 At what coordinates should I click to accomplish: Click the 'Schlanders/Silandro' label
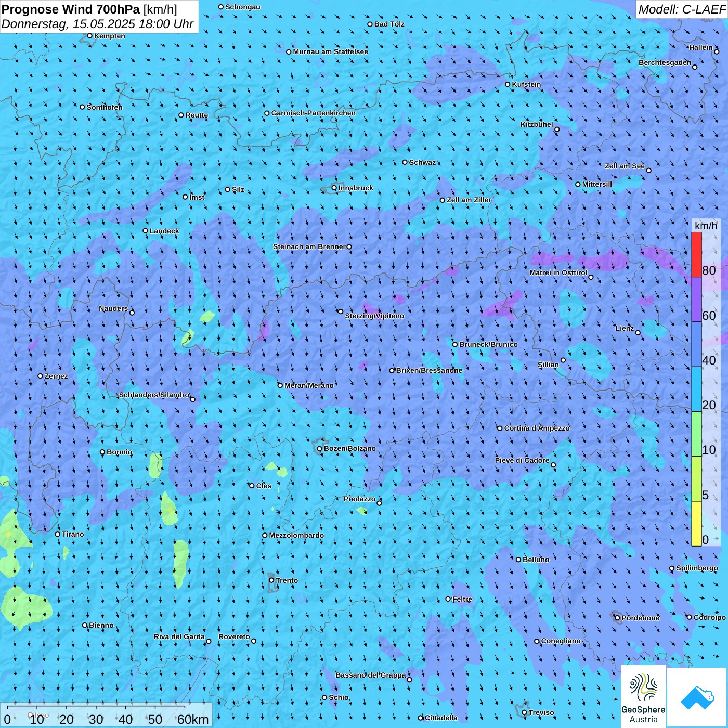click(x=154, y=395)
